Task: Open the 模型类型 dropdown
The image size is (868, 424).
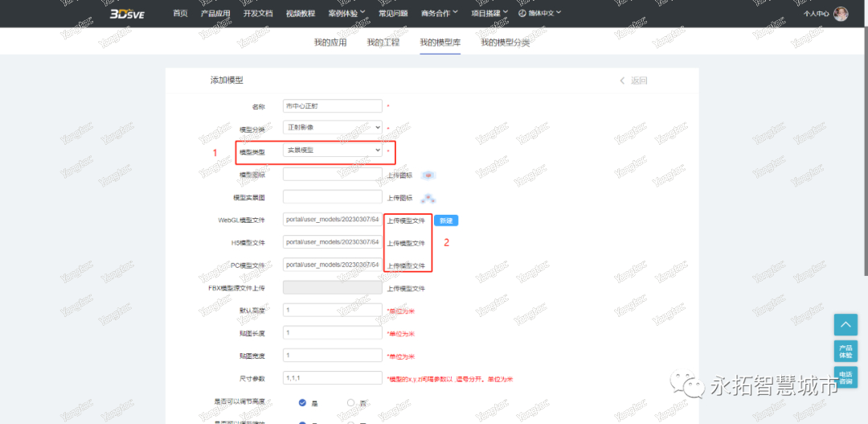Action: pos(333,150)
